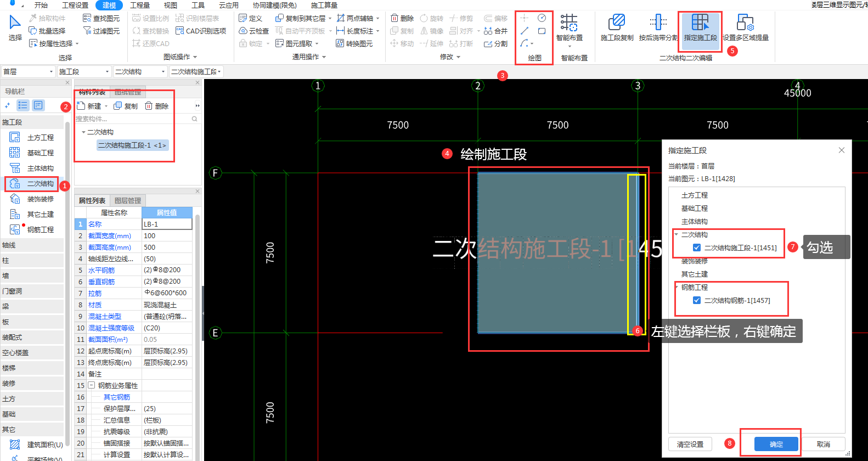Toggle 二次结构钢筋-1[1457] checkbox
This screenshot has width=868, height=461.
click(x=697, y=301)
